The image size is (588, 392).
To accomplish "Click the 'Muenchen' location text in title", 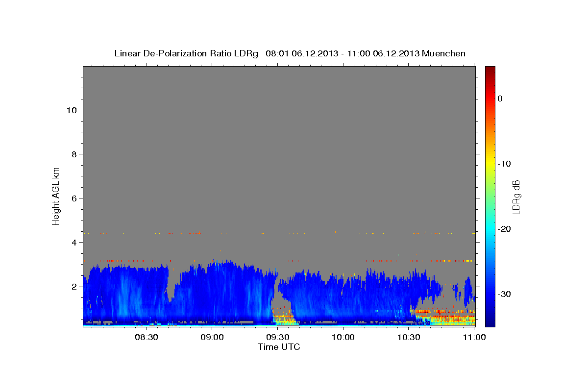I will pyautogui.click(x=444, y=53).
